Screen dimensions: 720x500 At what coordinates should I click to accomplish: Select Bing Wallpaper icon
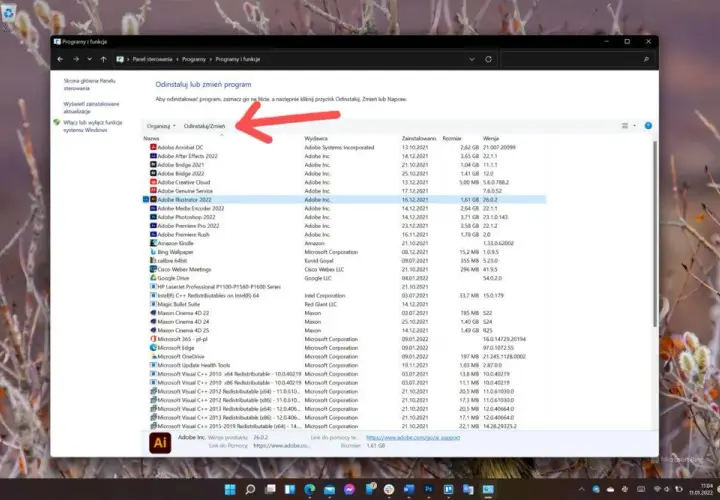[x=153, y=252]
